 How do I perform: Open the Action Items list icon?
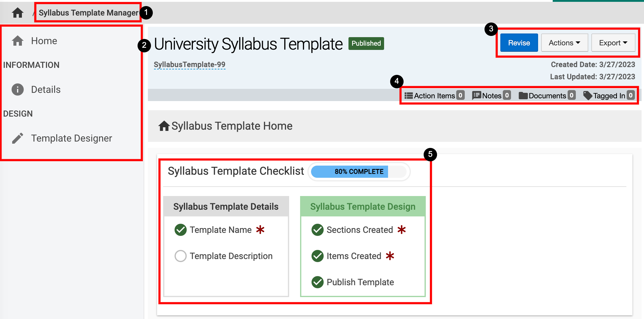tap(408, 96)
